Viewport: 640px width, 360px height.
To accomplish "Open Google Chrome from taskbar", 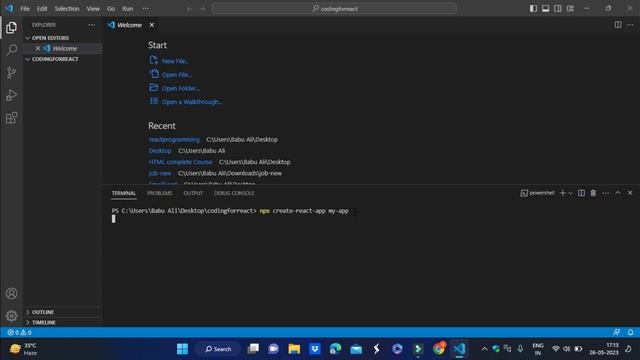I will coord(439,349).
